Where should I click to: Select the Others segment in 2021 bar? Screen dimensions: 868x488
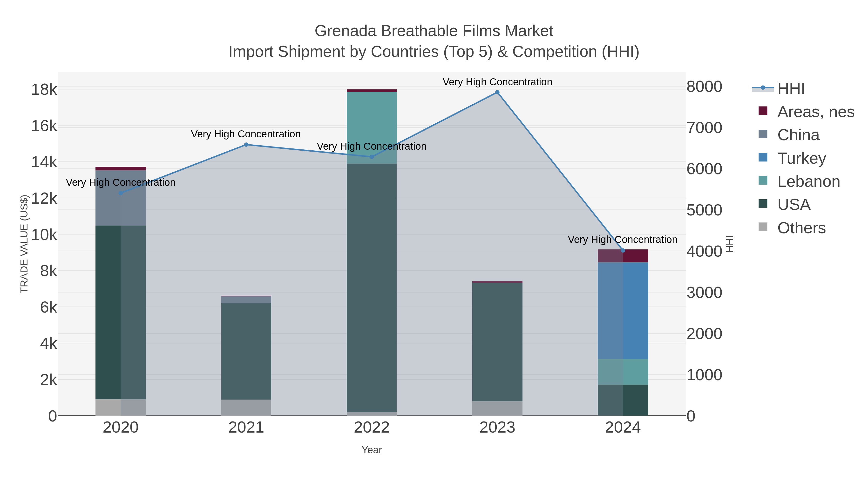pos(246,408)
